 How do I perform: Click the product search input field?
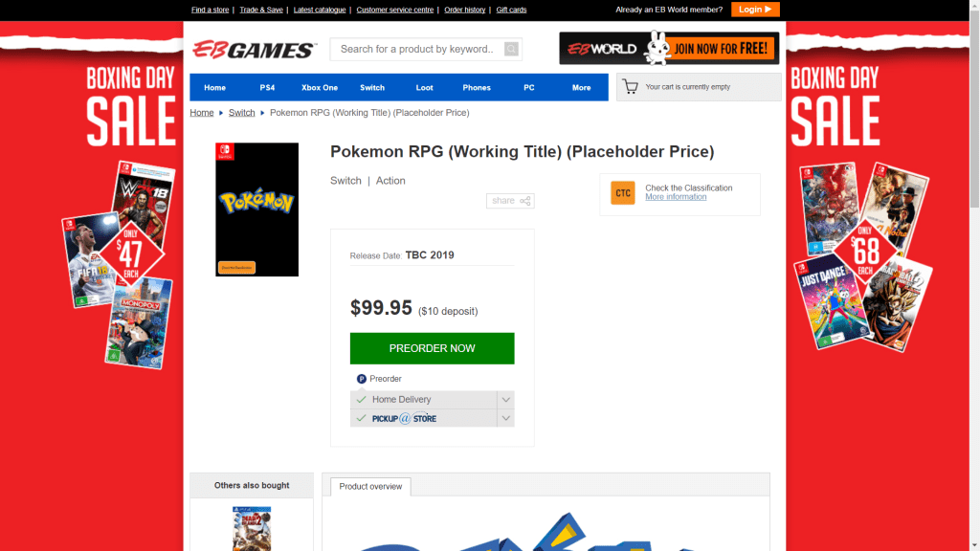pyautogui.click(x=417, y=49)
